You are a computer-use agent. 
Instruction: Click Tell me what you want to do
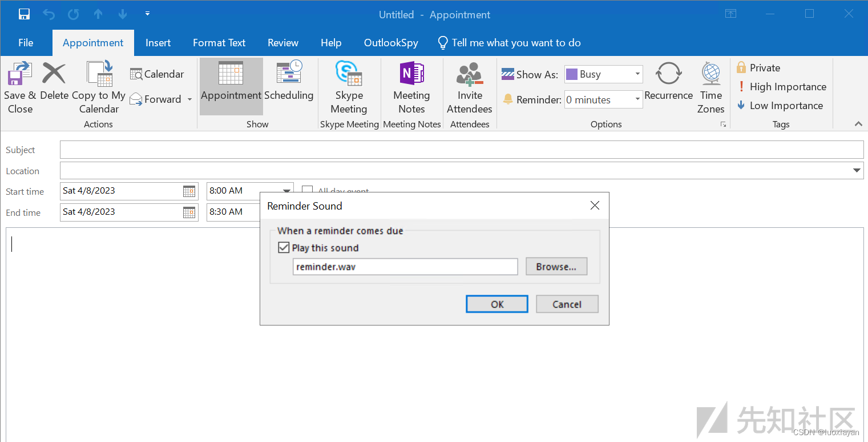509,43
